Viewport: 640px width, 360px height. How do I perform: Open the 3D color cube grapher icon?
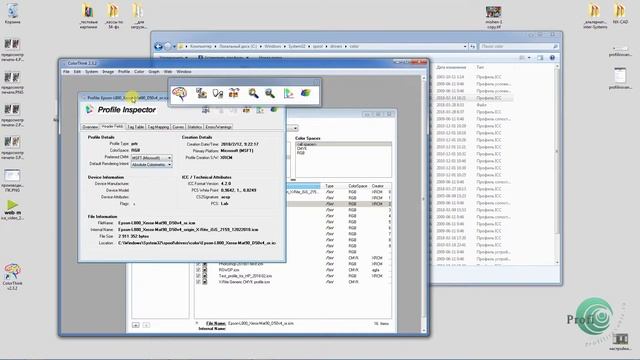306,93
